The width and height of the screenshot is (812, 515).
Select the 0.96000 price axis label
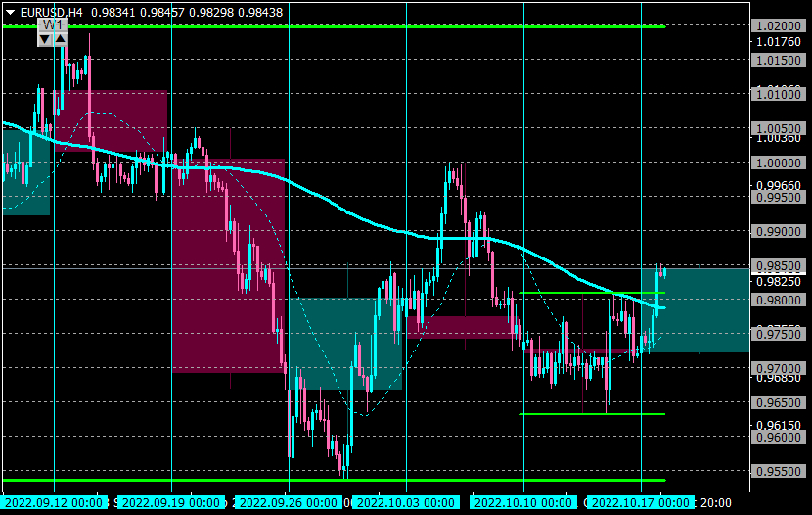pos(779,438)
